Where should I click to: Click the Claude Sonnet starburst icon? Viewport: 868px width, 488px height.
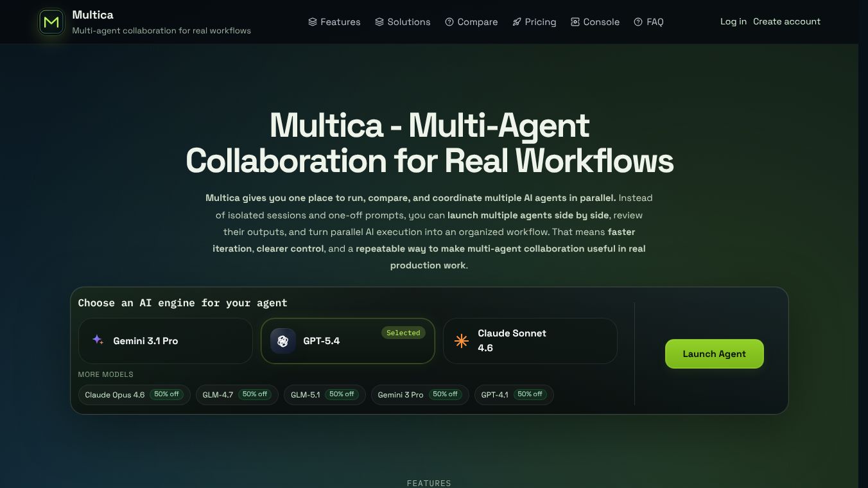(x=461, y=341)
